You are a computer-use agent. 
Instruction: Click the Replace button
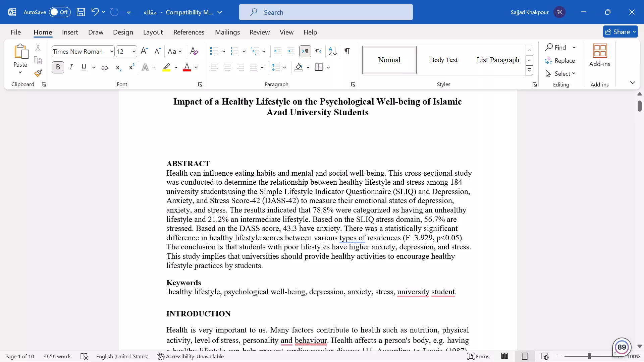[x=560, y=60]
